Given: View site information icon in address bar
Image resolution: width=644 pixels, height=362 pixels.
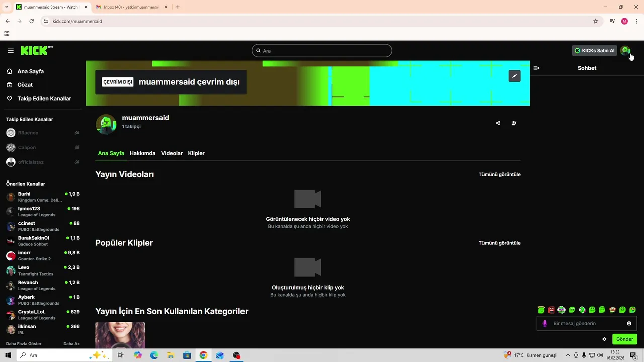Looking at the screenshot, I should (x=46, y=21).
